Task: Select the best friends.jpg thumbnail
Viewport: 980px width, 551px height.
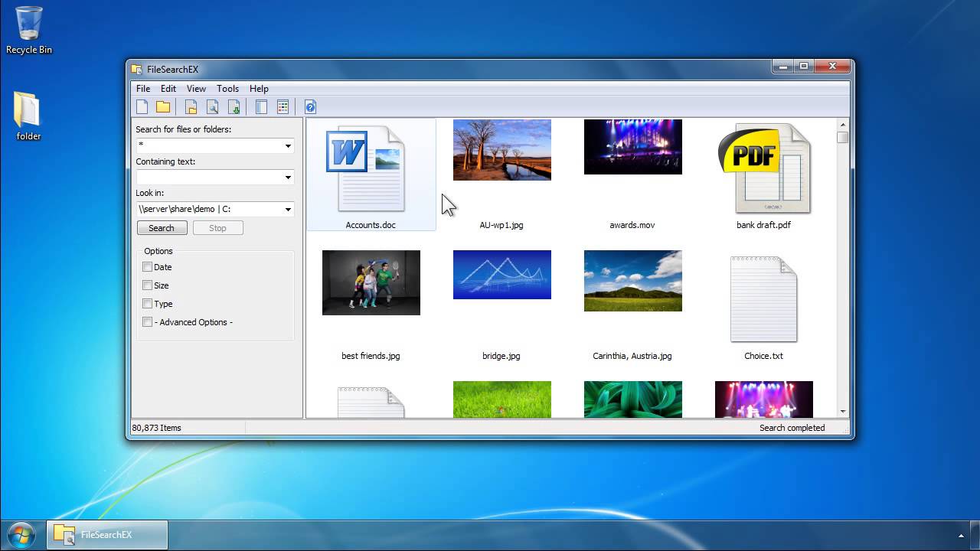Action: pyautogui.click(x=371, y=282)
